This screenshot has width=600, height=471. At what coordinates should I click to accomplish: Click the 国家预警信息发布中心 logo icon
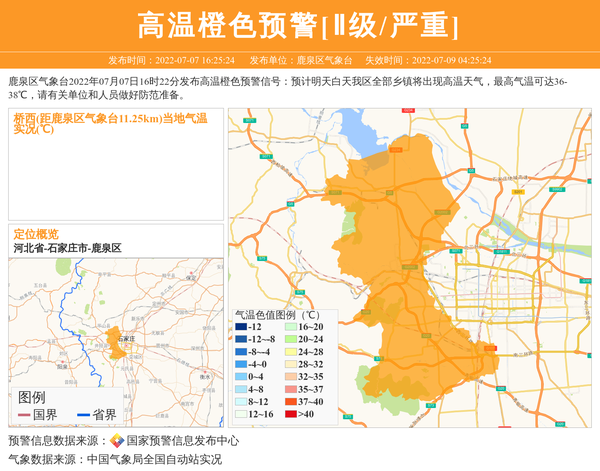[x=117, y=440]
